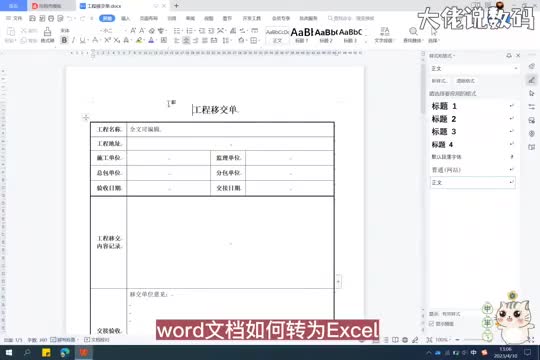Viewport: 540px width, 360px height.
Task: Decrease the font size
Action: pos(142,31)
